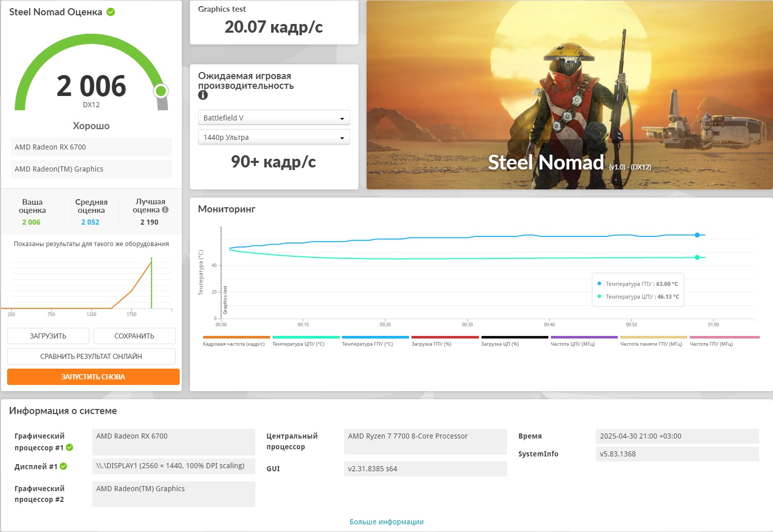Click the Температура ЦПУ : 46.13 °C tooltip entry
The height and width of the screenshot is (532, 773).
[x=638, y=297]
